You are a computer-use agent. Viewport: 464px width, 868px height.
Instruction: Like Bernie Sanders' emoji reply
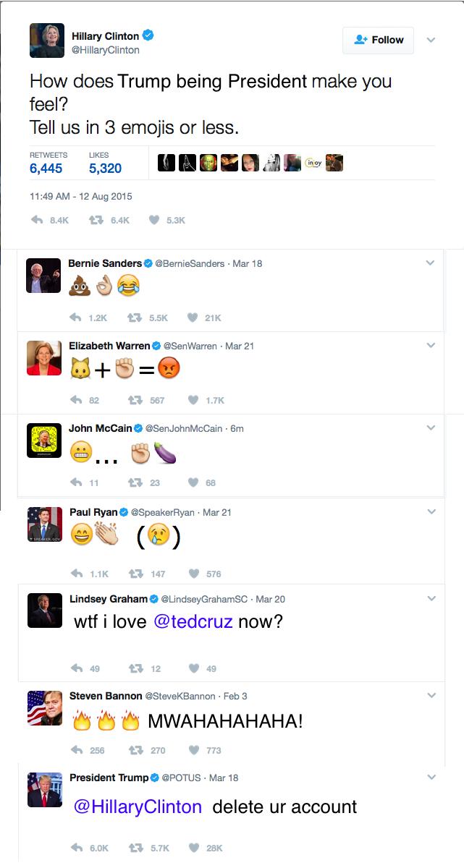(193, 318)
